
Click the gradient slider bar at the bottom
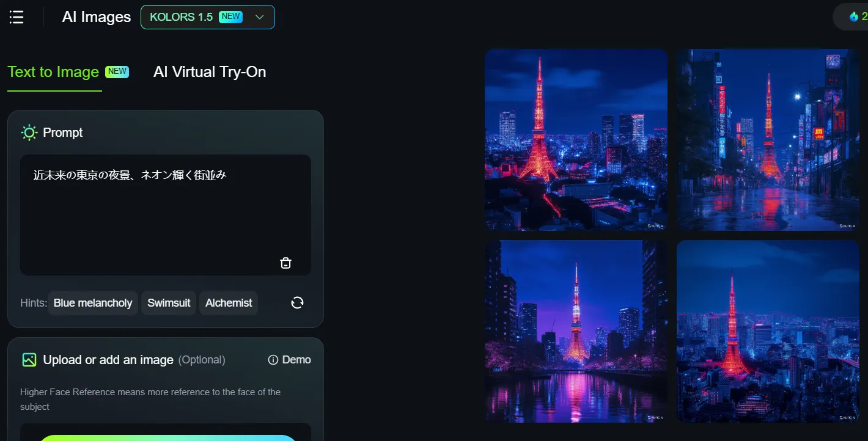tap(166, 437)
